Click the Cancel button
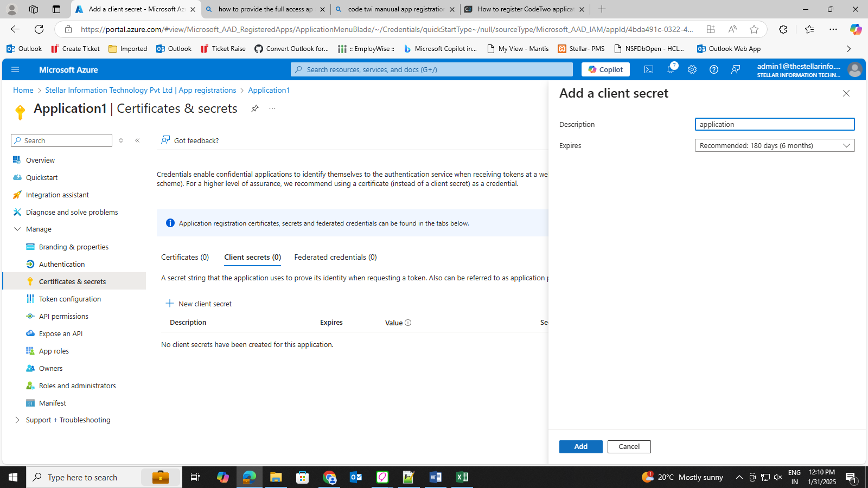868x488 pixels. tap(629, 447)
